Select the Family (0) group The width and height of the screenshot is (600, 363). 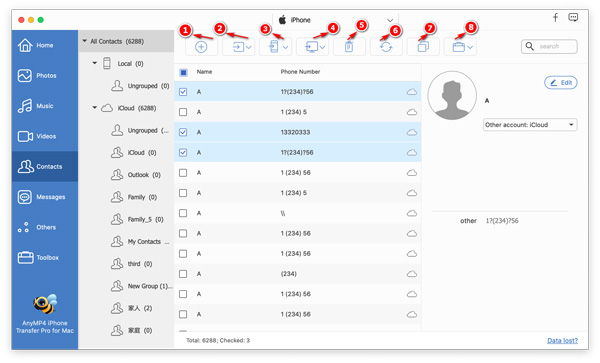134,197
